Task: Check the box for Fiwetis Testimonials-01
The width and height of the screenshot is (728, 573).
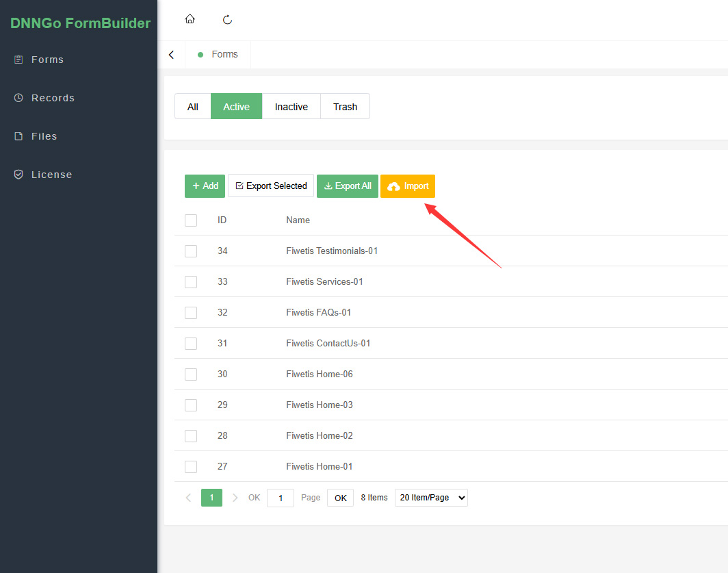Action: point(191,251)
